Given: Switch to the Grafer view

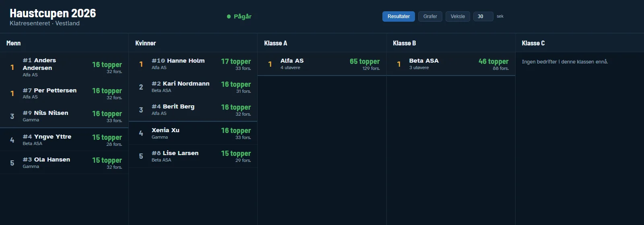Looking at the screenshot, I should click(430, 16).
